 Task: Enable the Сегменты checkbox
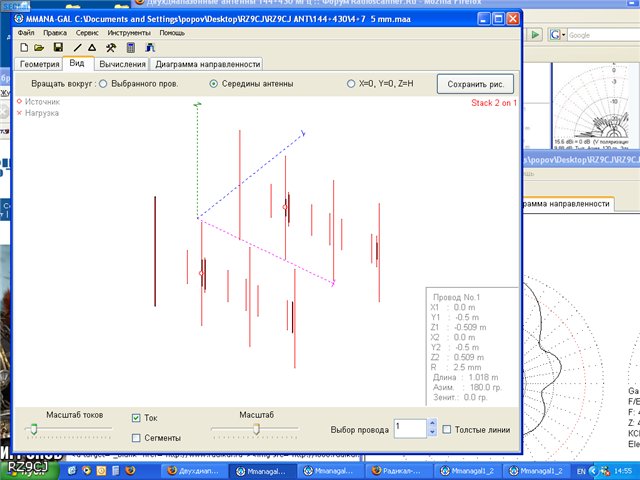[136, 438]
